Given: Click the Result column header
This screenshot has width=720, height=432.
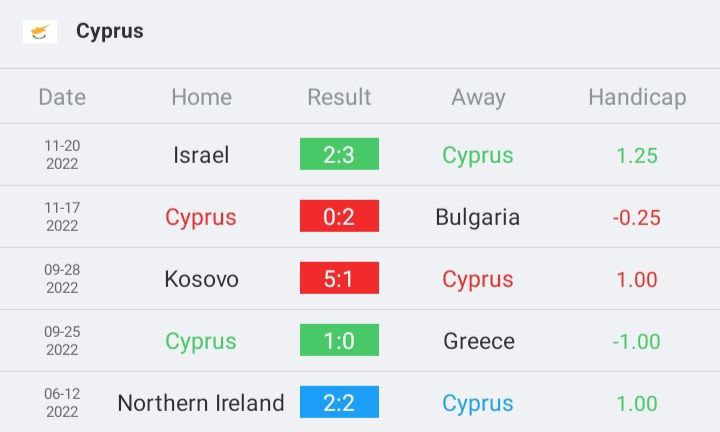Looking at the screenshot, I should [339, 97].
